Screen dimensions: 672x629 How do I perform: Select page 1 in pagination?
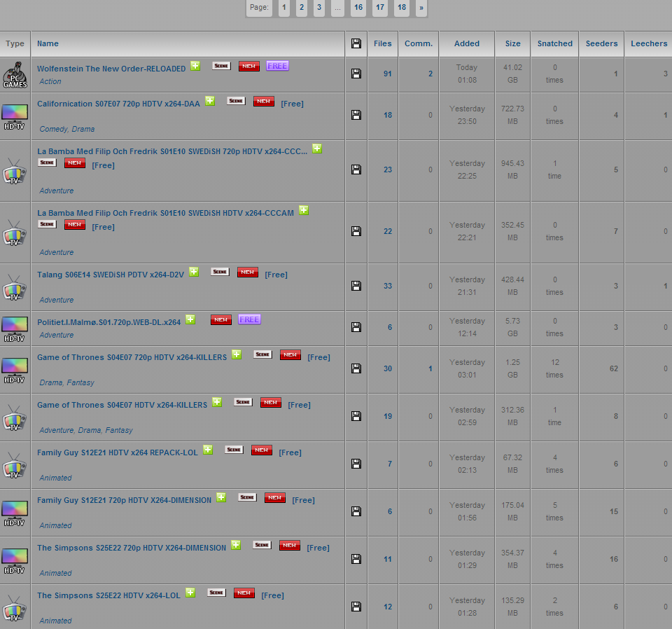(283, 7)
